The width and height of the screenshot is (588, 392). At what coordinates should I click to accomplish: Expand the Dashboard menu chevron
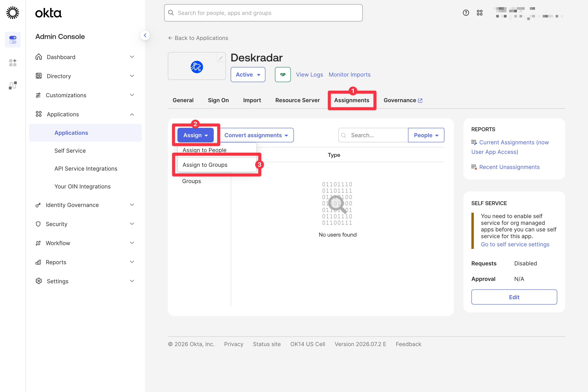(x=132, y=57)
